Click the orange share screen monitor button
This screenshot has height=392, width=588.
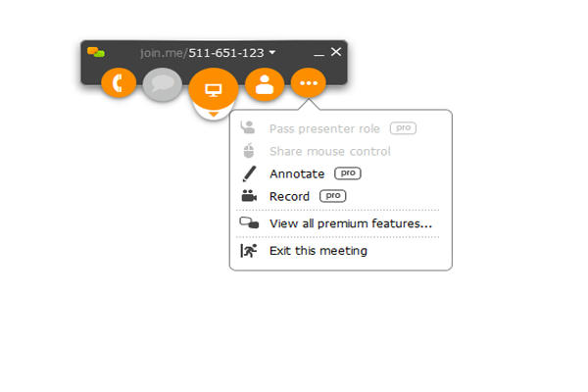tap(214, 89)
